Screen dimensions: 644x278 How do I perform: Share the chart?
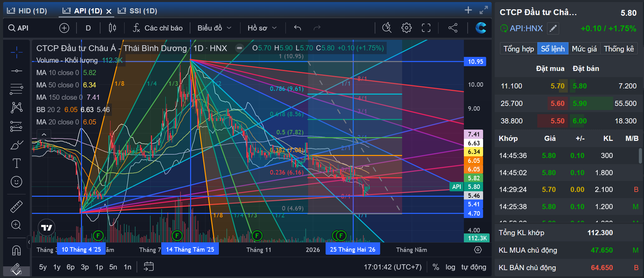(453, 28)
